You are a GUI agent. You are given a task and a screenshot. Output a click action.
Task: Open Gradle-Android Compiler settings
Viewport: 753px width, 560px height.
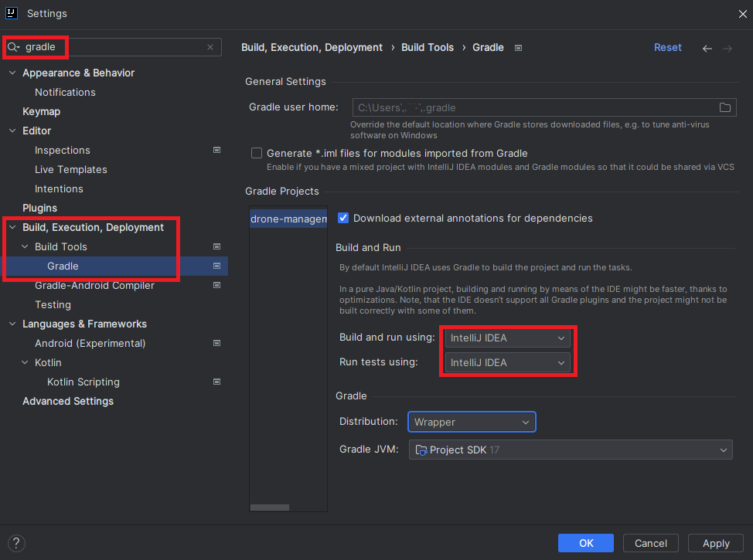[94, 285]
